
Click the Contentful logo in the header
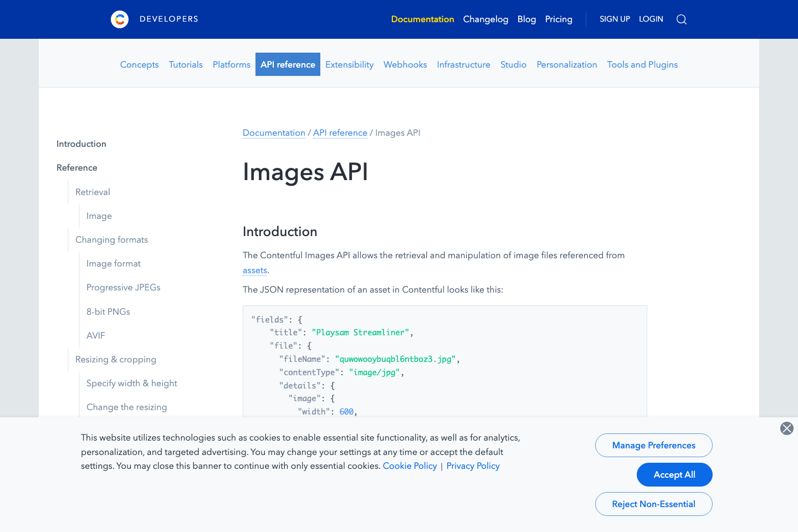(x=120, y=19)
